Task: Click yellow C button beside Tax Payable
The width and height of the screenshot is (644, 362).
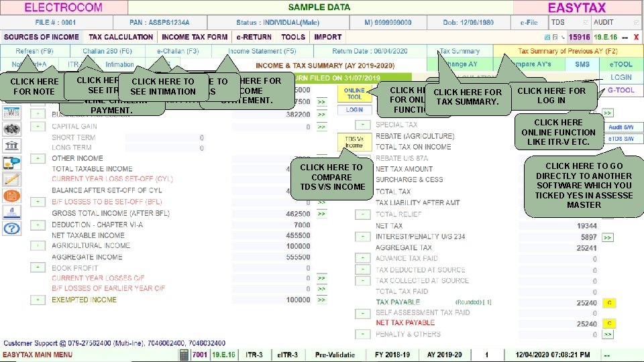Action: [609, 303]
